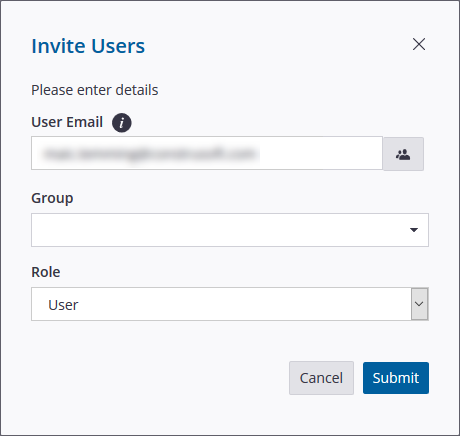
Task: Click the blurred email address text
Action: (x=150, y=154)
